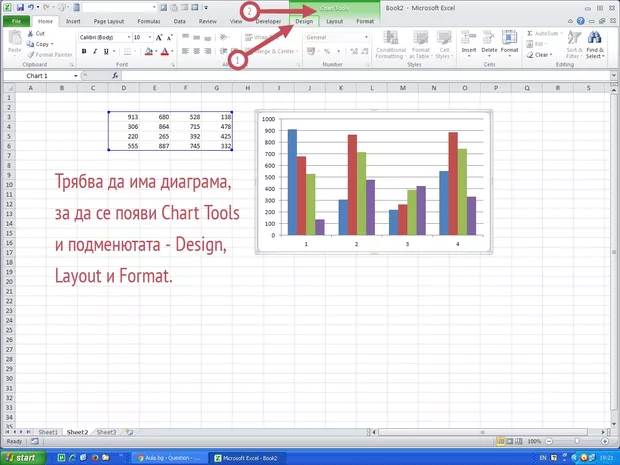Screen dimensions: 620x465
Task: Toggle Center alignment
Action: 197,51
